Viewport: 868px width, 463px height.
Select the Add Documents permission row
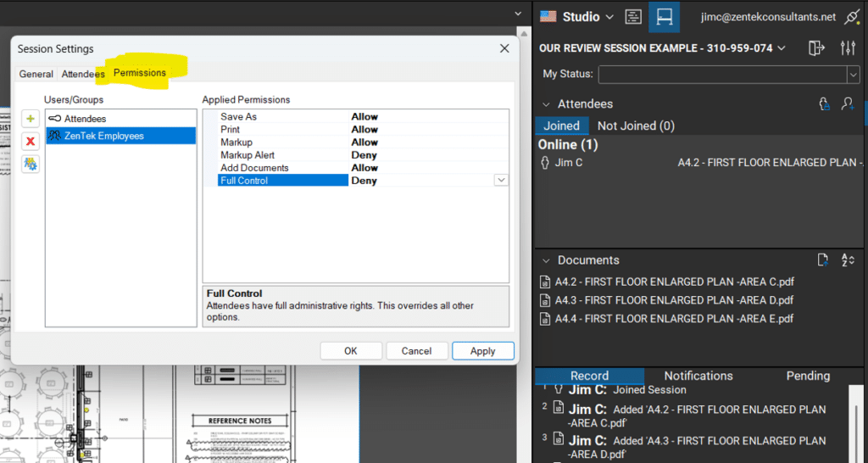[x=355, y=168]
